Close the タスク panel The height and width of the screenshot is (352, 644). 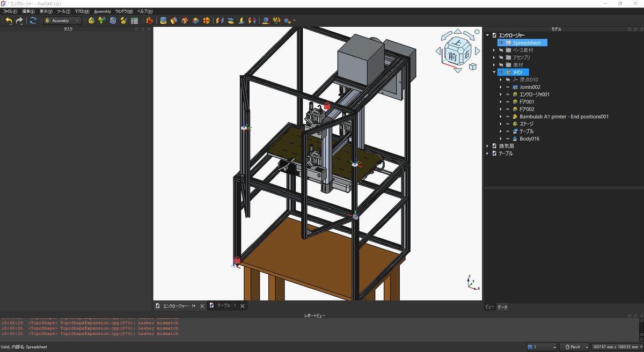149,29
